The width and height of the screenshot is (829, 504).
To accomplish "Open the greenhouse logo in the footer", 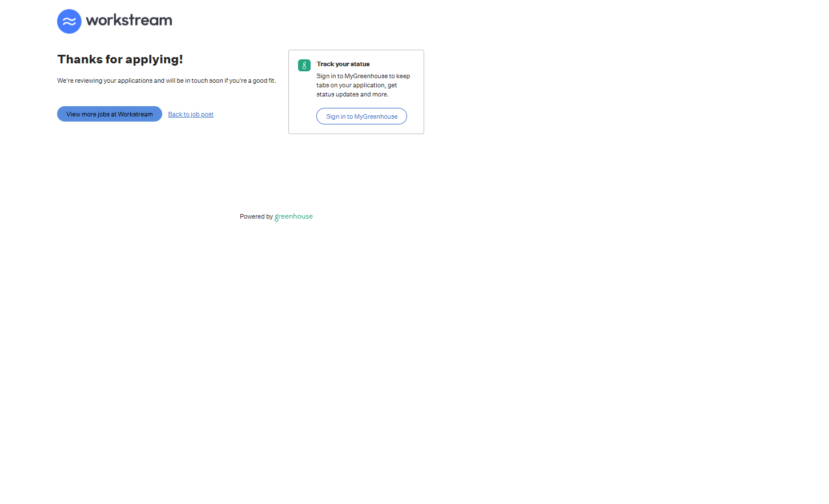I will pyautogui.click(x=293, y=217).
